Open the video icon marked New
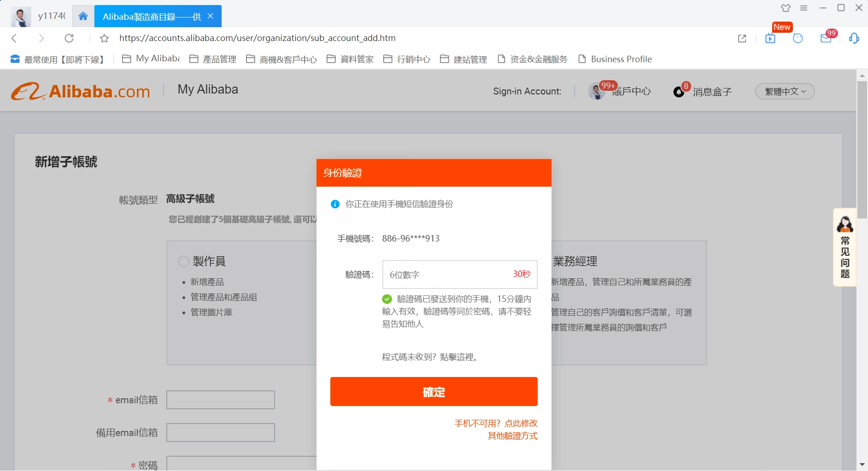 pyautogui.click(x=770, y=38)
